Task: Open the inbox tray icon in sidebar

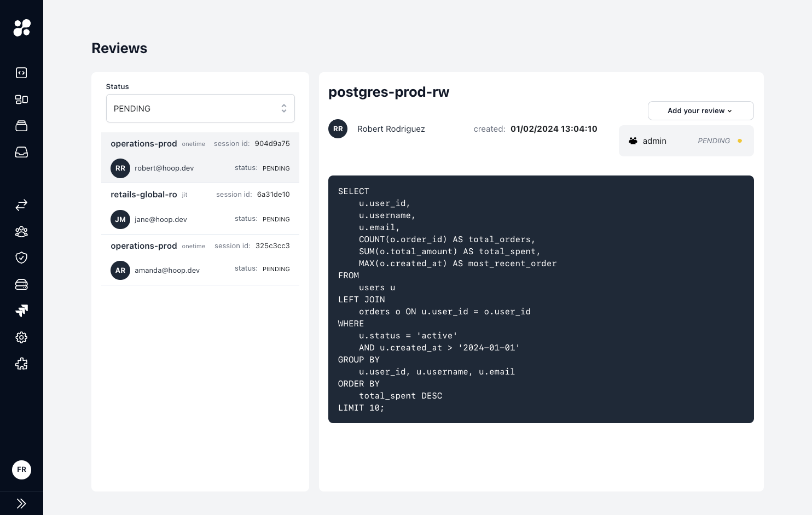Action: coord(21,153)
